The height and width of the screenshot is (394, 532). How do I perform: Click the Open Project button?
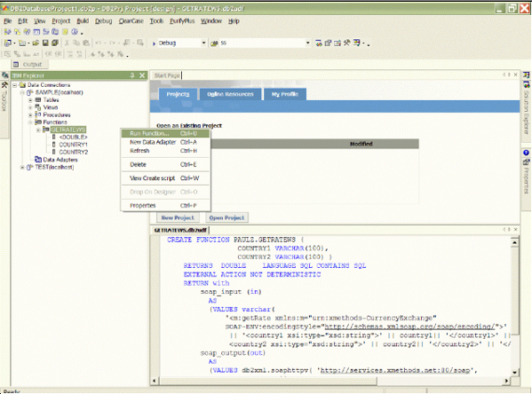(x=226, y=217)
